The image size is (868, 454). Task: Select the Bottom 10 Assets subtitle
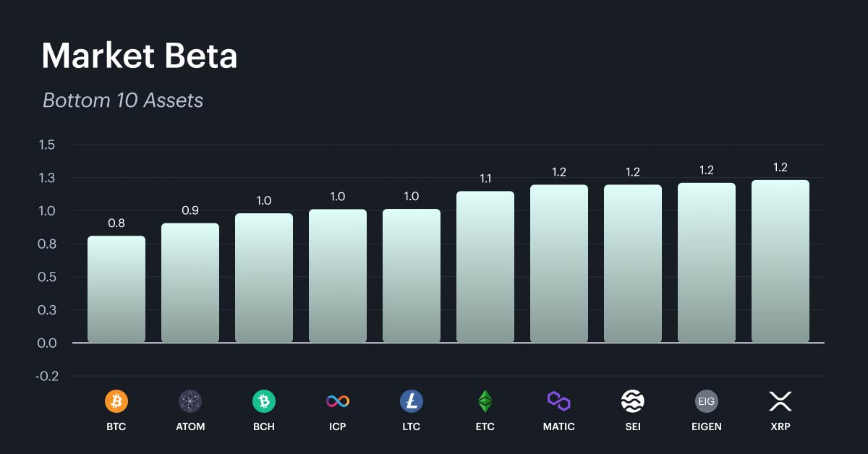tap(123, 100)
